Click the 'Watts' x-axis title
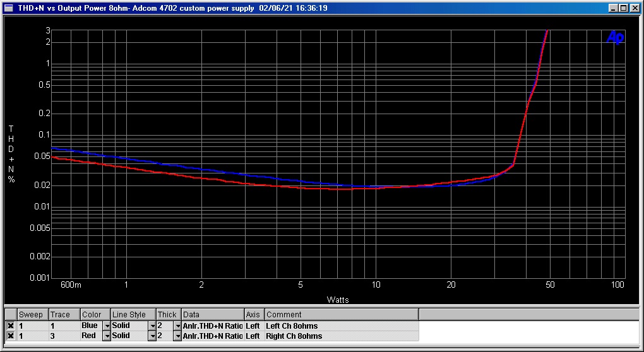The image size is (644, 352). tap(338, 300)
